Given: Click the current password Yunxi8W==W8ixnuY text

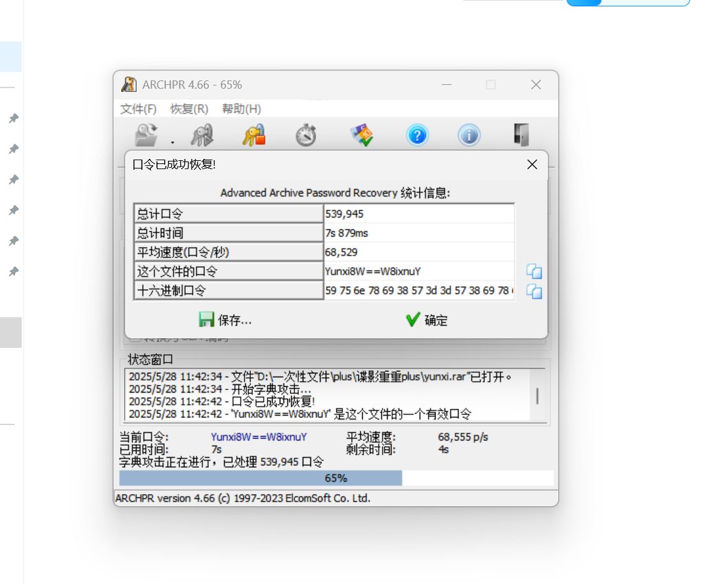Looking at the screenshot, I should pos(259,437).
